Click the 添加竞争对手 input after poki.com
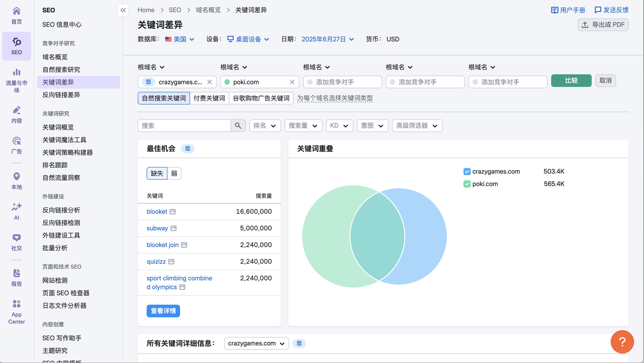This screenshot has width=644, height=363. [x=342, y=82]
